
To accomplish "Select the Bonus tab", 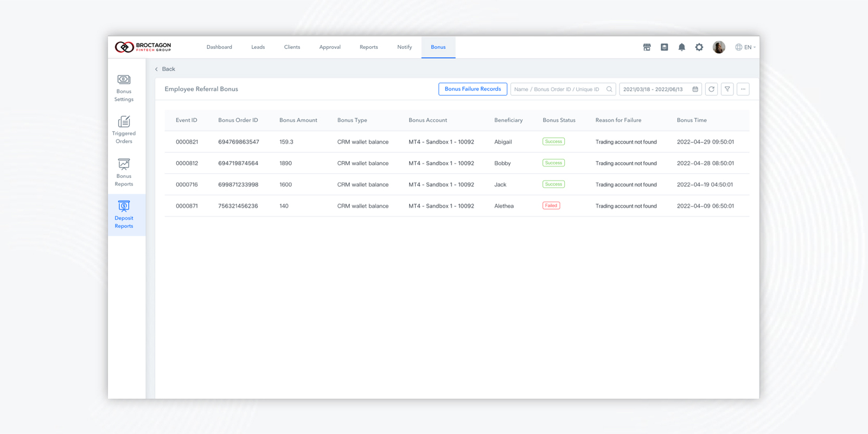I will click(x=438, y=47).
